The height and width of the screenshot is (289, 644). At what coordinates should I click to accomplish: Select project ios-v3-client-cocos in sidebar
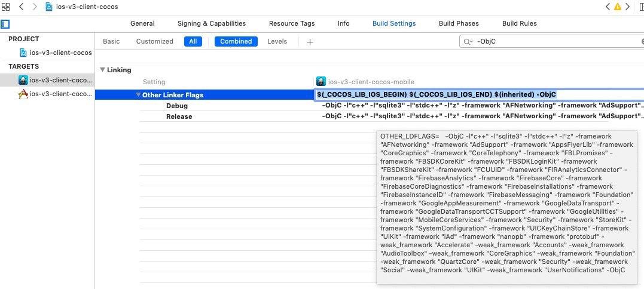56,53
